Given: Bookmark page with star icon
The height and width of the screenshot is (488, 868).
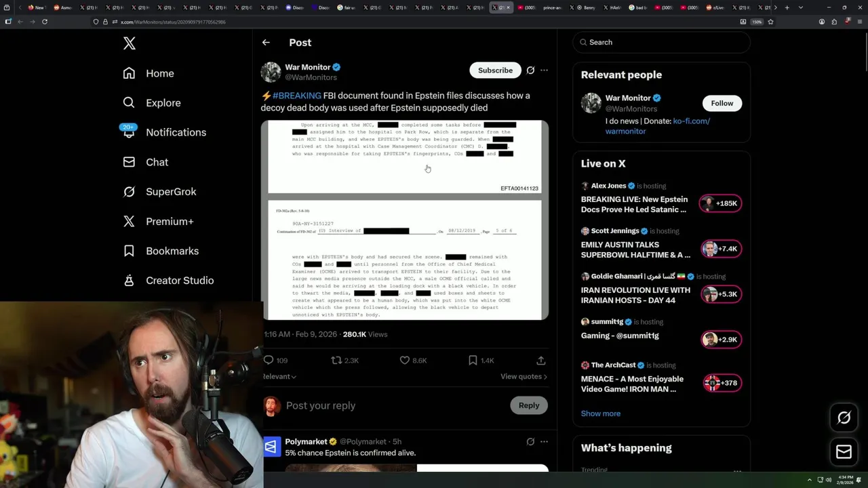Looking at the screenshot, I should [770, 22].
